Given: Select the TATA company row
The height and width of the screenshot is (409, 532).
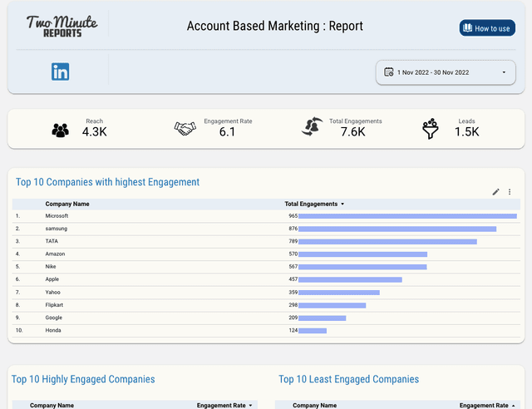Looking at the screenshot, I should [266, 242].
